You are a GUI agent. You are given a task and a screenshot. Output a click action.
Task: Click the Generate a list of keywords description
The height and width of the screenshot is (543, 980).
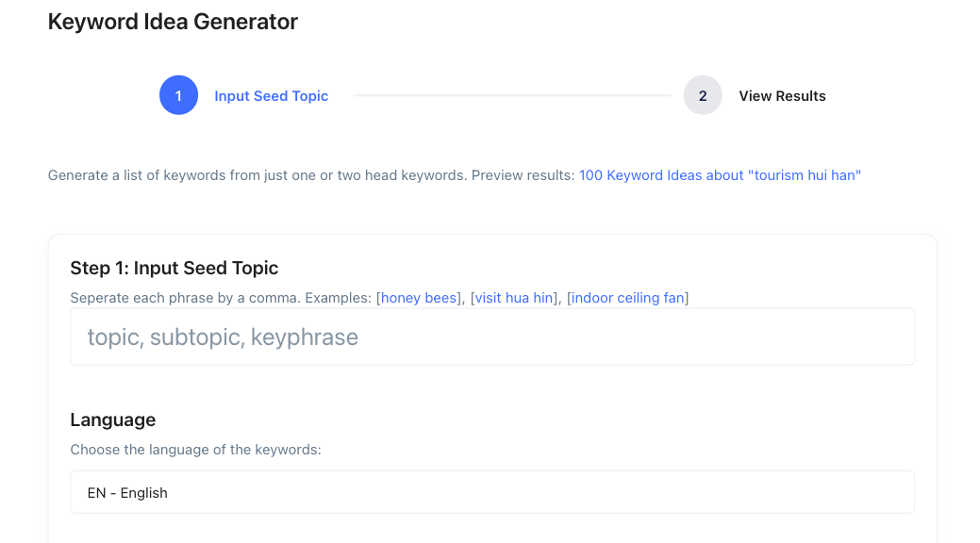point(257,175)
